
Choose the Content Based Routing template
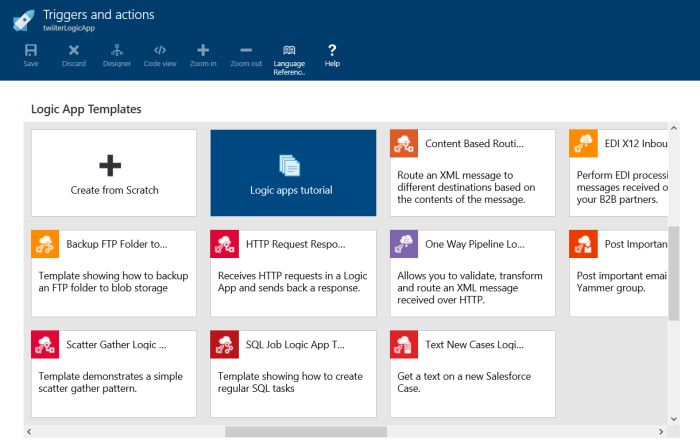coord(472,173)
